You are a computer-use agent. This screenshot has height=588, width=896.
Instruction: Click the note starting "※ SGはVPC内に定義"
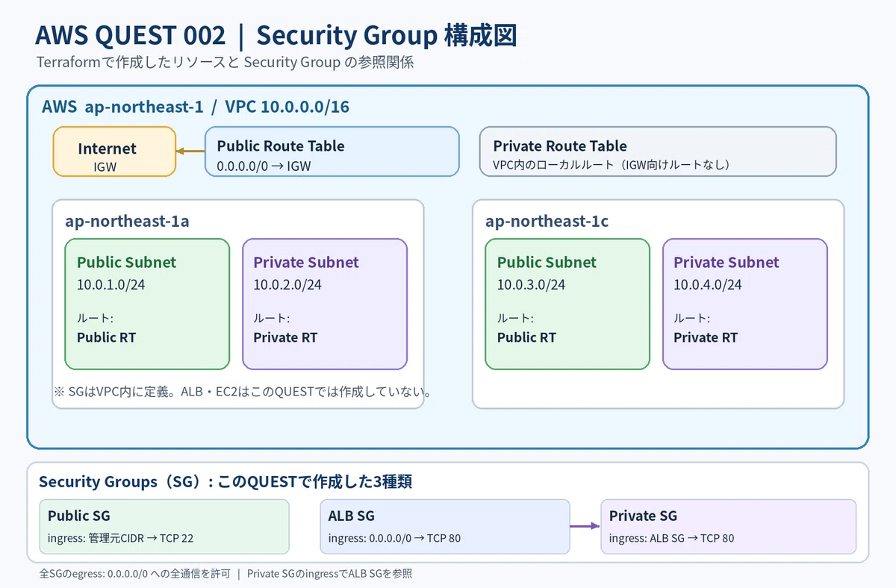(x=244, y=392)
